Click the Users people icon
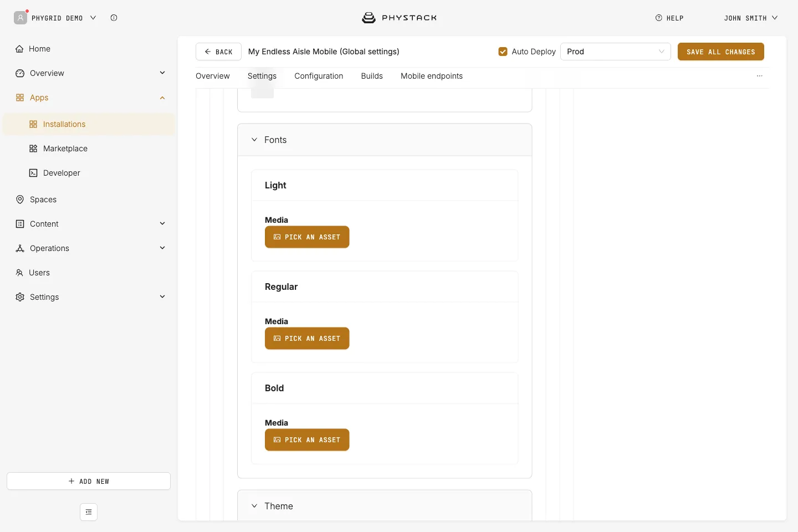798x532 pixels. pos(19,273)
